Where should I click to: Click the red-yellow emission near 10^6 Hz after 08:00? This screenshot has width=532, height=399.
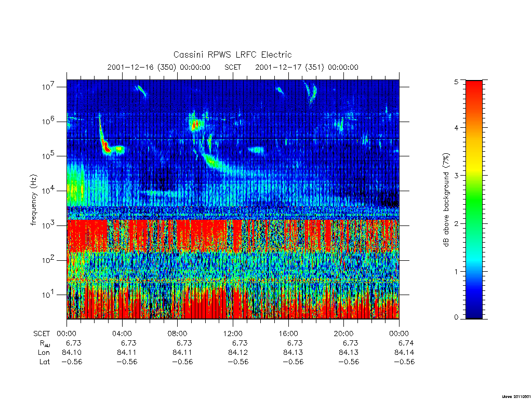click(194, 125)
